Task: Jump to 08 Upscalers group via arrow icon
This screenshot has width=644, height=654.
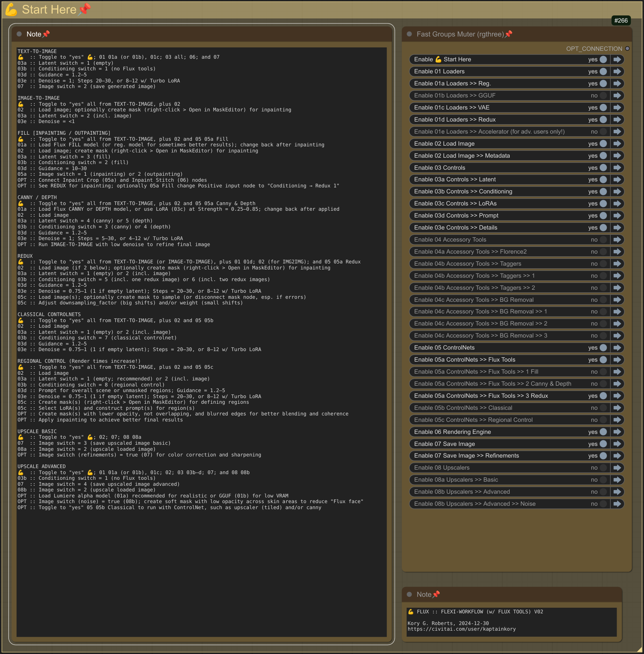Action: click(617, 468)
